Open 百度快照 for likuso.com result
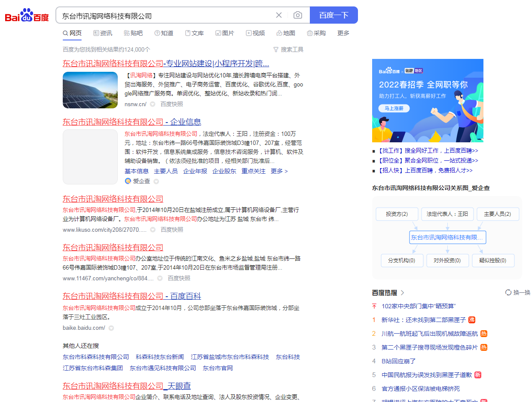The width and height of the screenshot is (532, 402). (172, 230)
